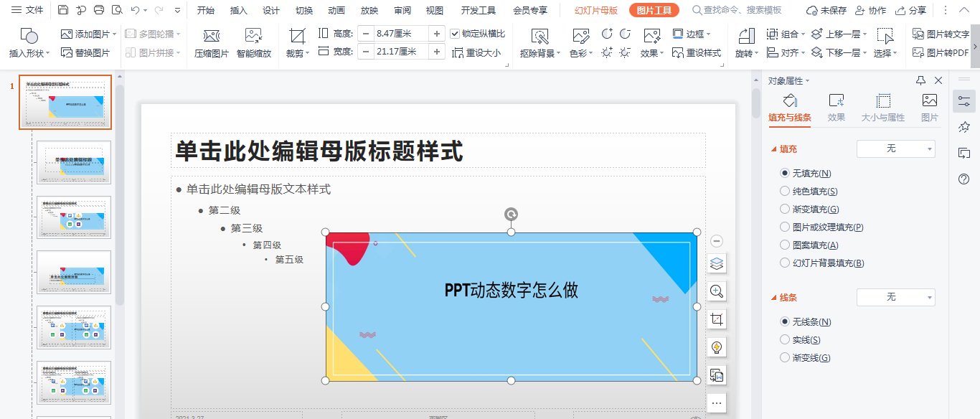Open the Fill (填充) preset dropdown
This screenshot has height=419, width=980.
(x=896, y=149)
